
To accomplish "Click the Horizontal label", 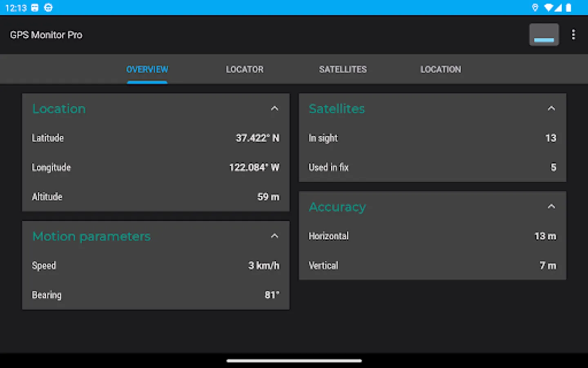I will (x=329, y=236).
